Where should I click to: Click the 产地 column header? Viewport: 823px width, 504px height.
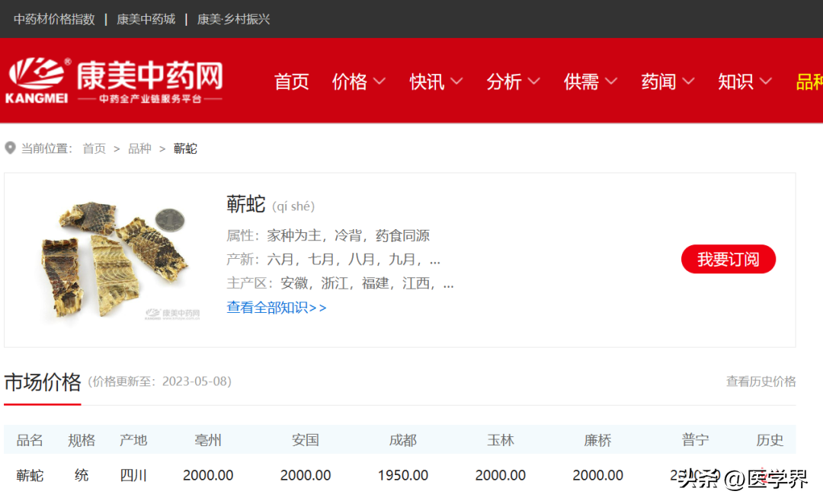coord(133,440)
